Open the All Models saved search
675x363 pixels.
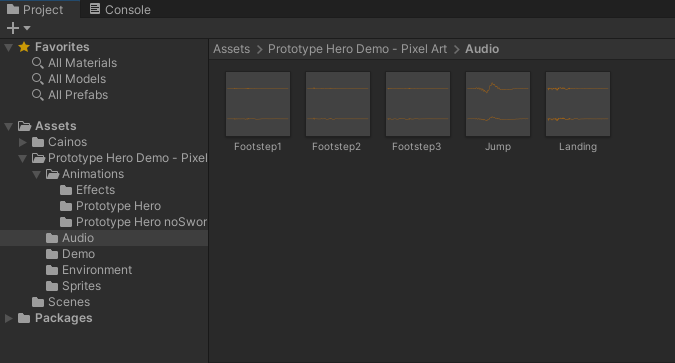(x=69, y=79)
